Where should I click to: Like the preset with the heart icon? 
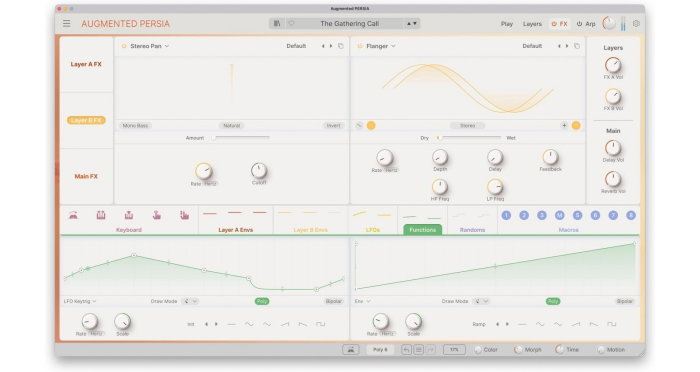[292, 24]
